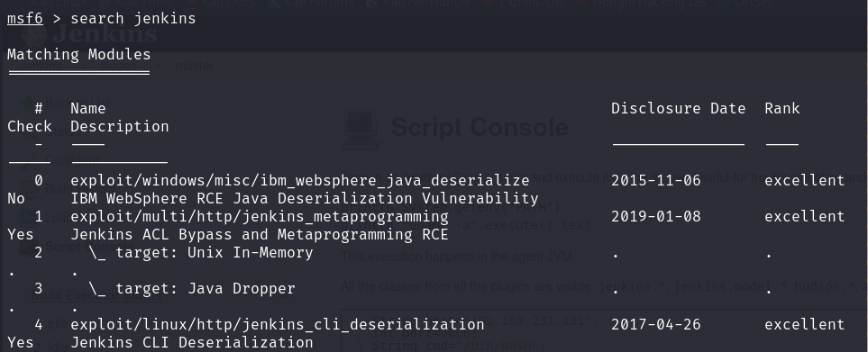Click 'excellent' rank for the ibm_websphere module
This screenshot has height=352, width=868.
(x=804, y=181)
